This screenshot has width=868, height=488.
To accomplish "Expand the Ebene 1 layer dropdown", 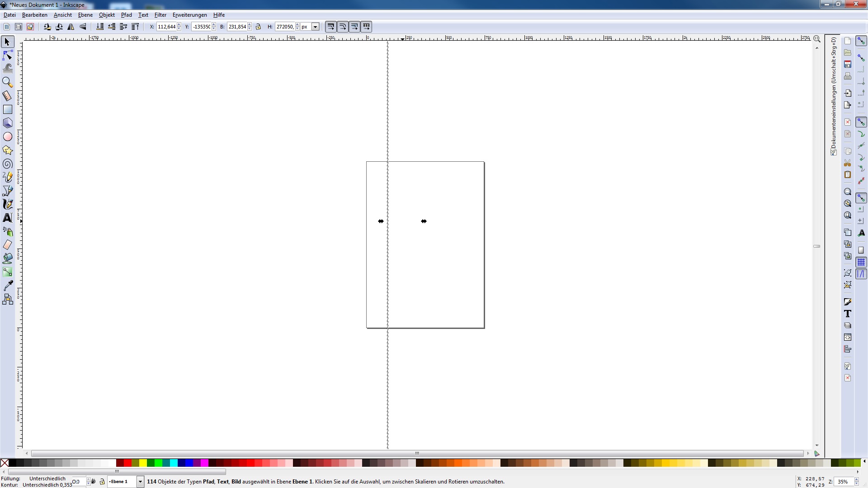I will coord(140,482).
